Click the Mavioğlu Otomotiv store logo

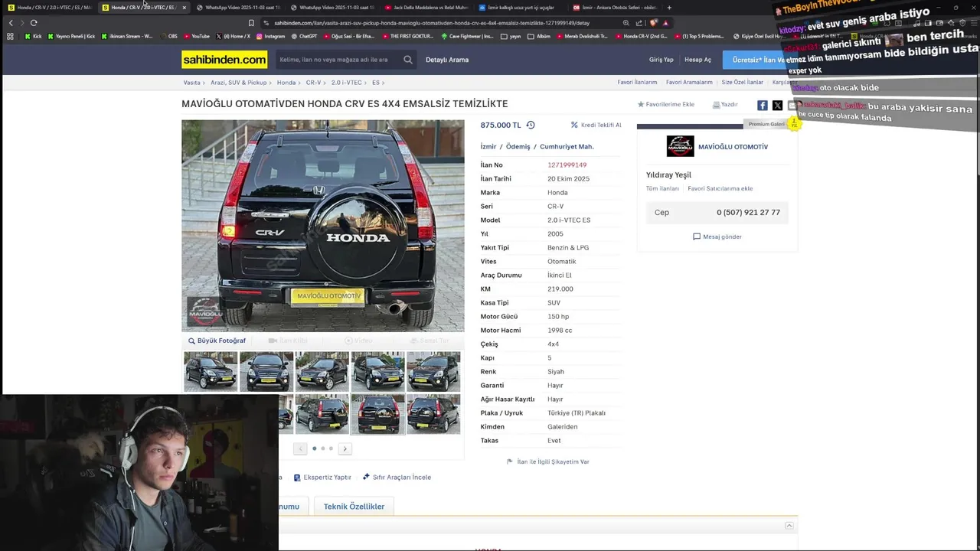(x=680, y=146)
